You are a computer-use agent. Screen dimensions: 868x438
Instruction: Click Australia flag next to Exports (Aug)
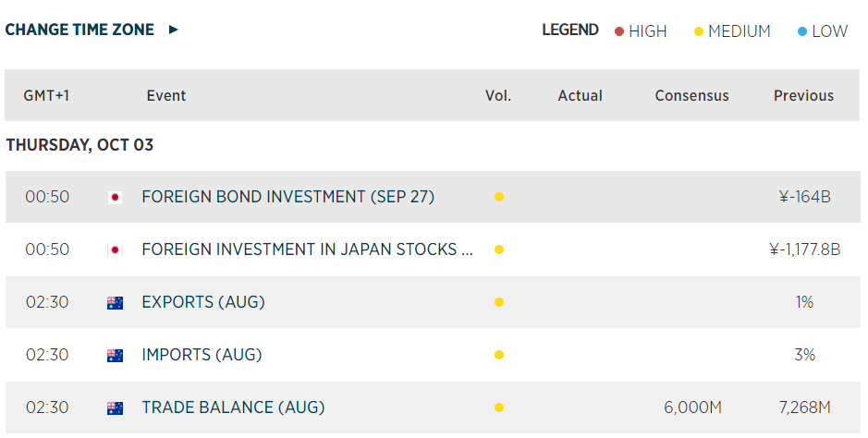coord(116,302)
